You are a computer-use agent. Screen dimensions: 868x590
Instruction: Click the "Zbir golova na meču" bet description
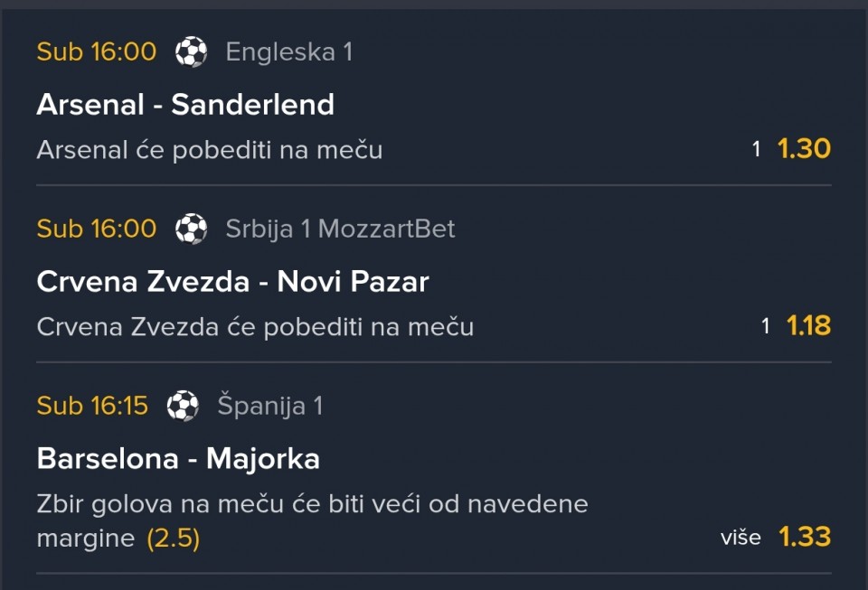click(312, 503)
